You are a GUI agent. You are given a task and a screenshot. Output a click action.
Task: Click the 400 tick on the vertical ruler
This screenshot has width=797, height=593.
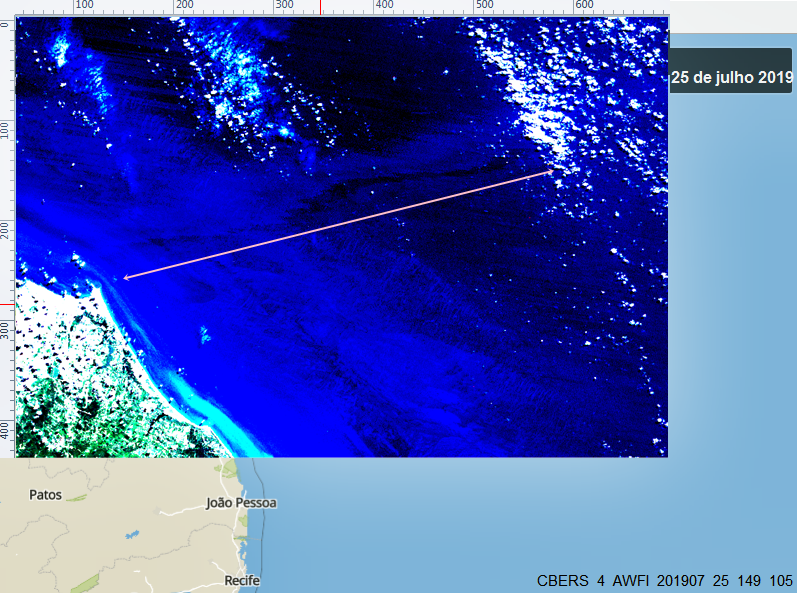tap(5, 431)
